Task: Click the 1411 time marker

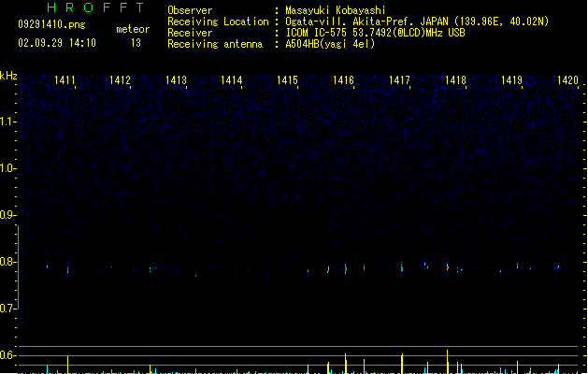Action: (65, 80)
